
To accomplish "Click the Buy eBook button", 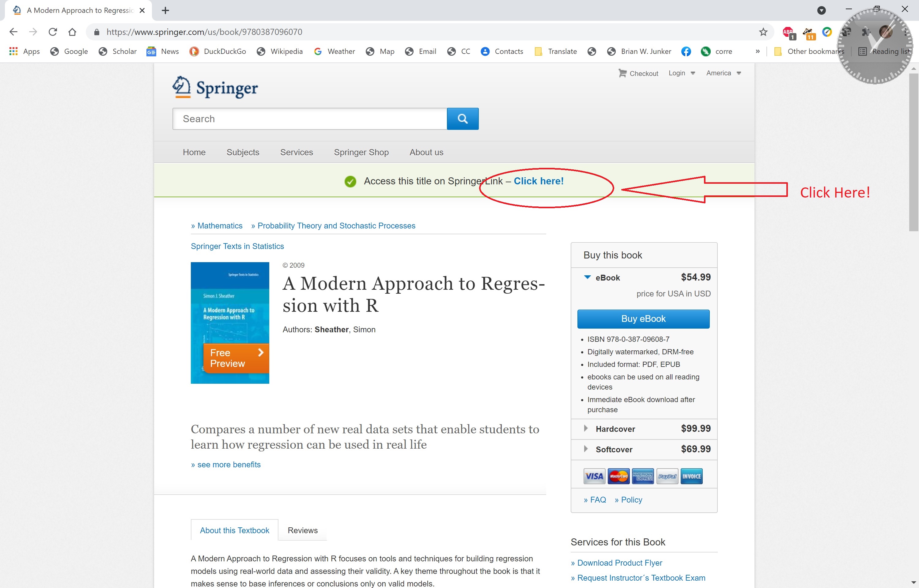I will [x=643, y=319].
